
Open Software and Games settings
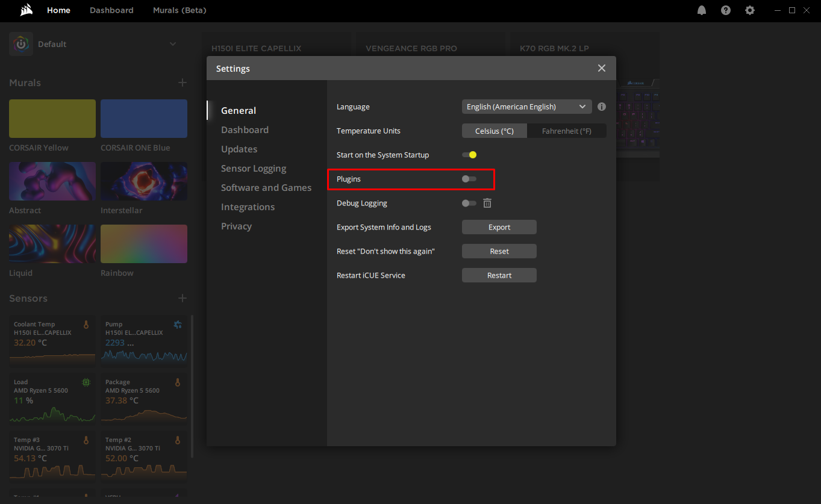[266, 187]
